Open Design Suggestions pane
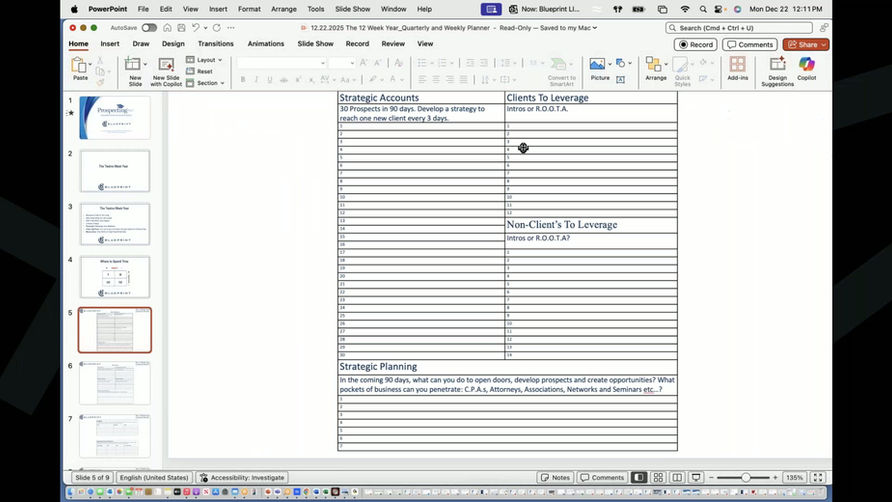Viewport: 892px width, 502px height. tap(777, 64)
